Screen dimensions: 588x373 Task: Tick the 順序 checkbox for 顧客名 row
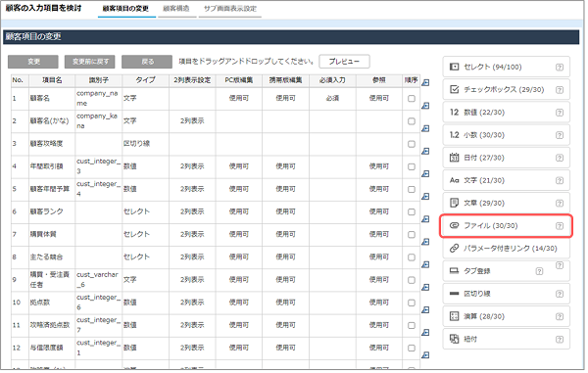coord(412,99)
